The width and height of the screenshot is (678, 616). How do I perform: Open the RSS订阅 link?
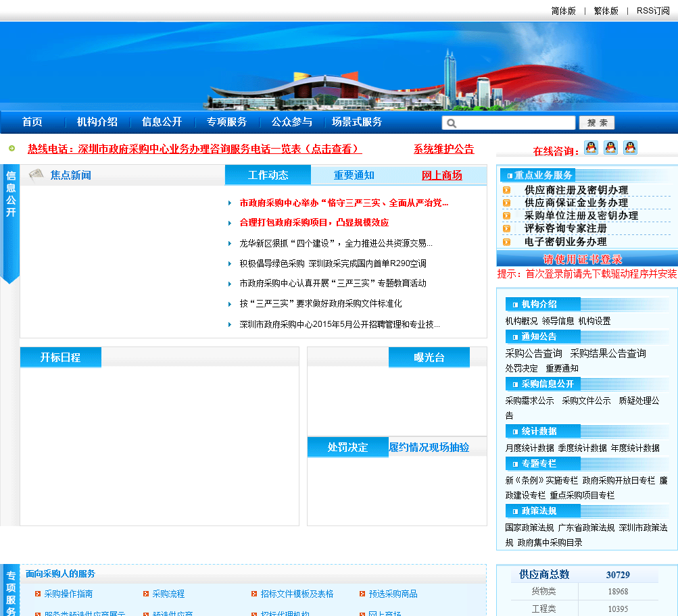click(x=653, y=11)
